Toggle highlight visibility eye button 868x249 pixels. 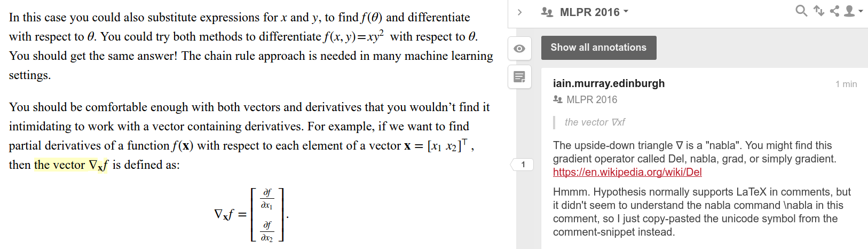click(x=519, y=49)
